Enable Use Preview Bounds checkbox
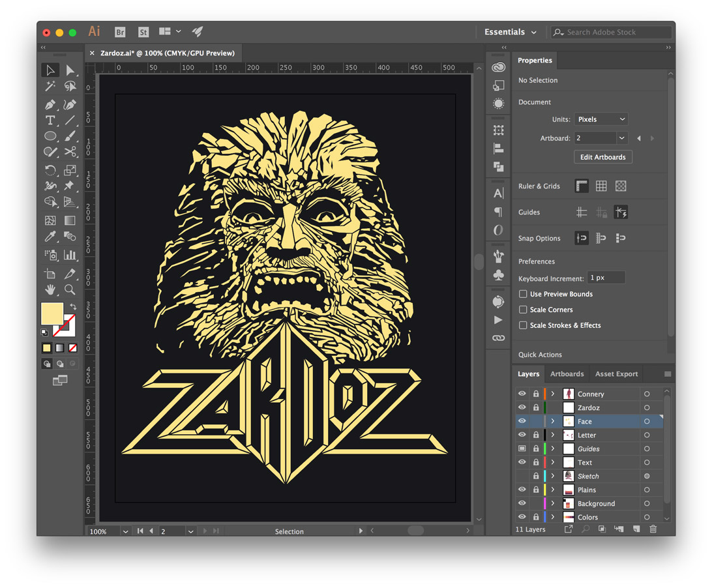Viewport: 712px width, 588px height. point(523,294)
